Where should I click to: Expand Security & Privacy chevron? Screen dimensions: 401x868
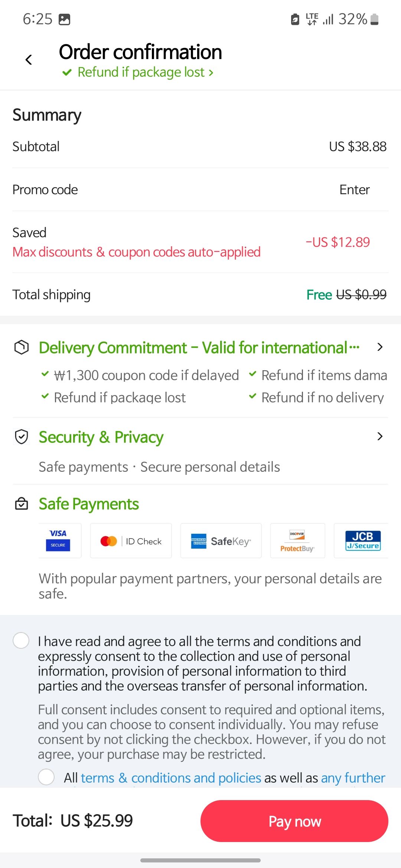379,437
